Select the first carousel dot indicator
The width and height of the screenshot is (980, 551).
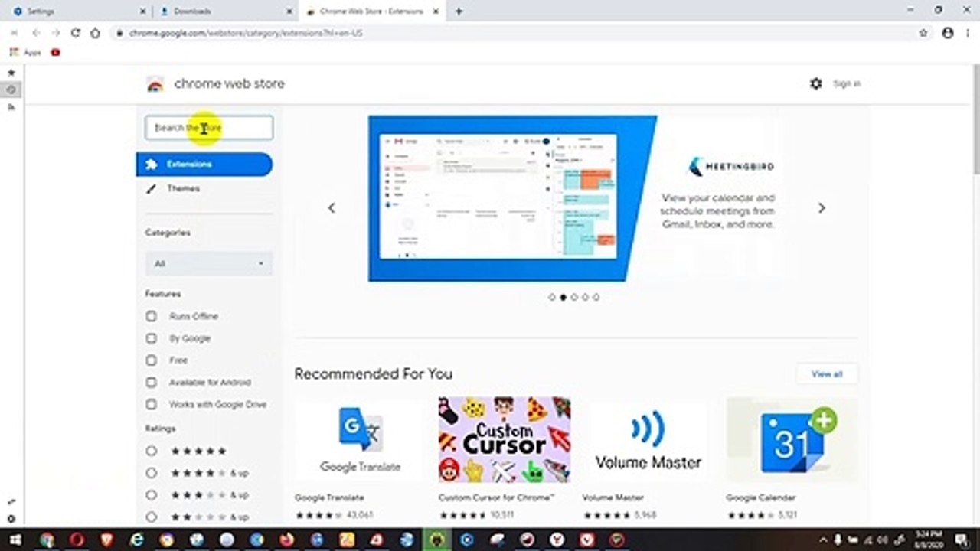(552, 298)
